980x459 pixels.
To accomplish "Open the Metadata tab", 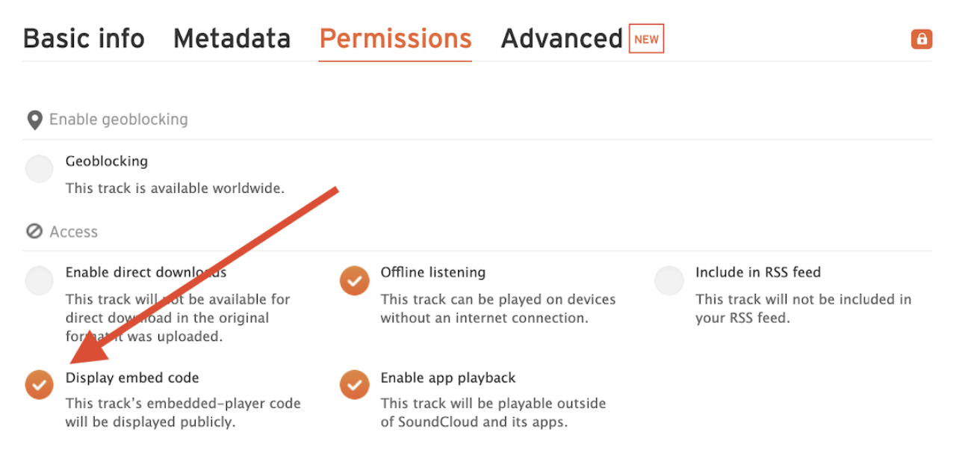I will tap(232, 39).
